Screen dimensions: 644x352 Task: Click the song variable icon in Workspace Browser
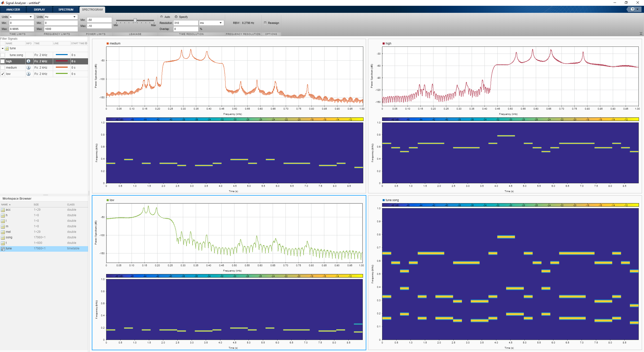point(3,238)
